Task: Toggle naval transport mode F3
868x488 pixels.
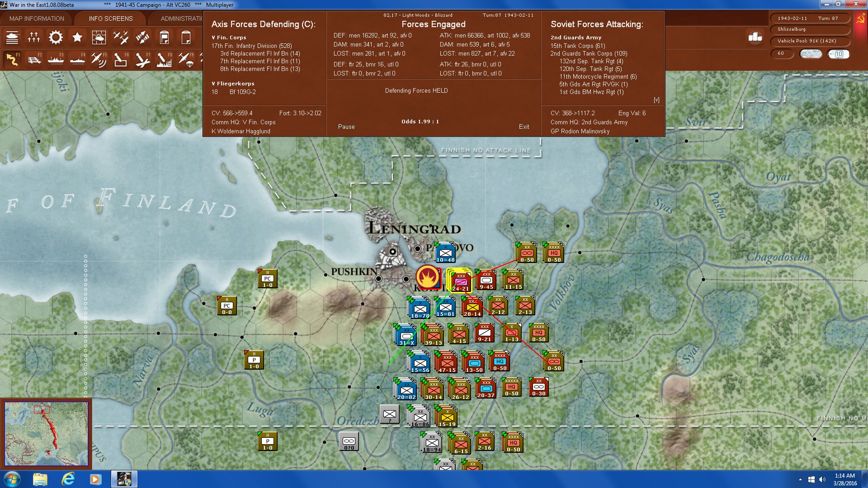Action: [56, 59]
